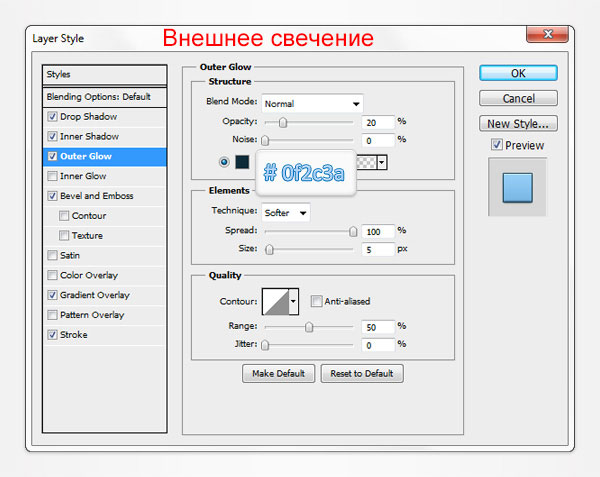Enable the Color Overlay checkbox
This screenshot has width=600, height=477.
tap(52, 275)
